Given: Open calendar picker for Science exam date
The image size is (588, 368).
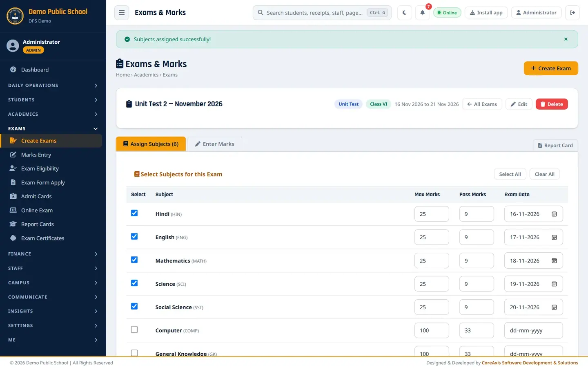Looking at the screenshot, I should [x=554, y=284].
